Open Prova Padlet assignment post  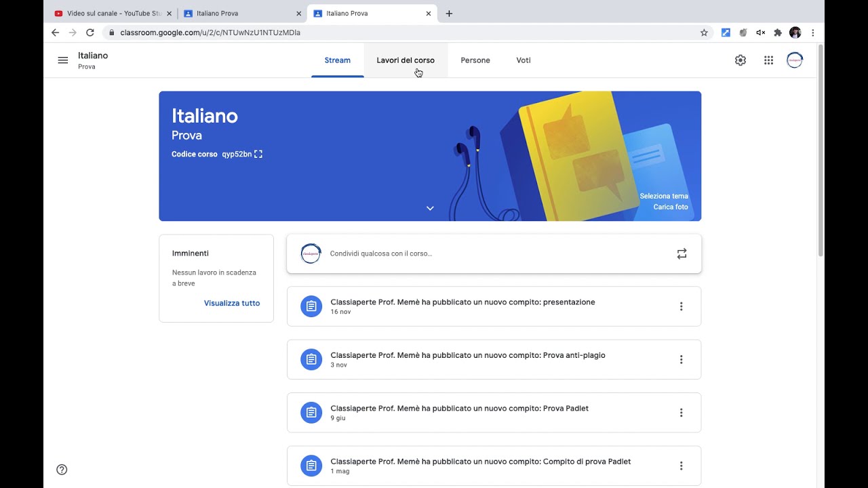pos(494,413)
